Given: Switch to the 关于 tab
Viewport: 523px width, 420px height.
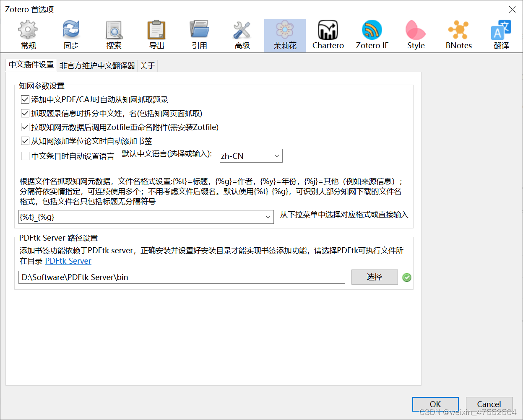Looking at the screenshot, I should tap(148, 65).
